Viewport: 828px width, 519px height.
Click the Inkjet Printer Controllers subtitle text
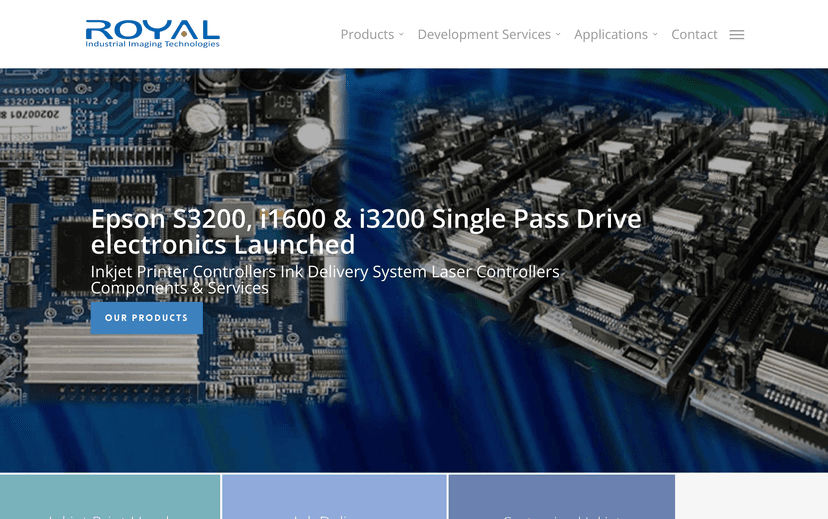(325, 279)
